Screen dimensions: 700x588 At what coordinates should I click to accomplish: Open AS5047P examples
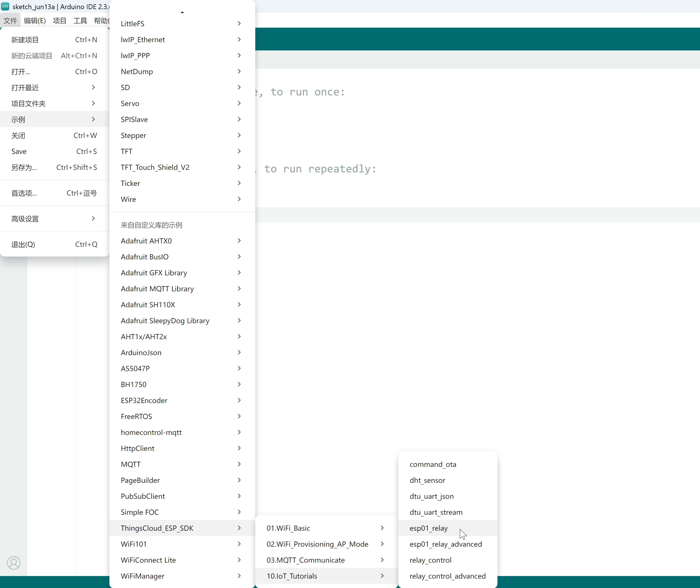[x=182, y=369]
